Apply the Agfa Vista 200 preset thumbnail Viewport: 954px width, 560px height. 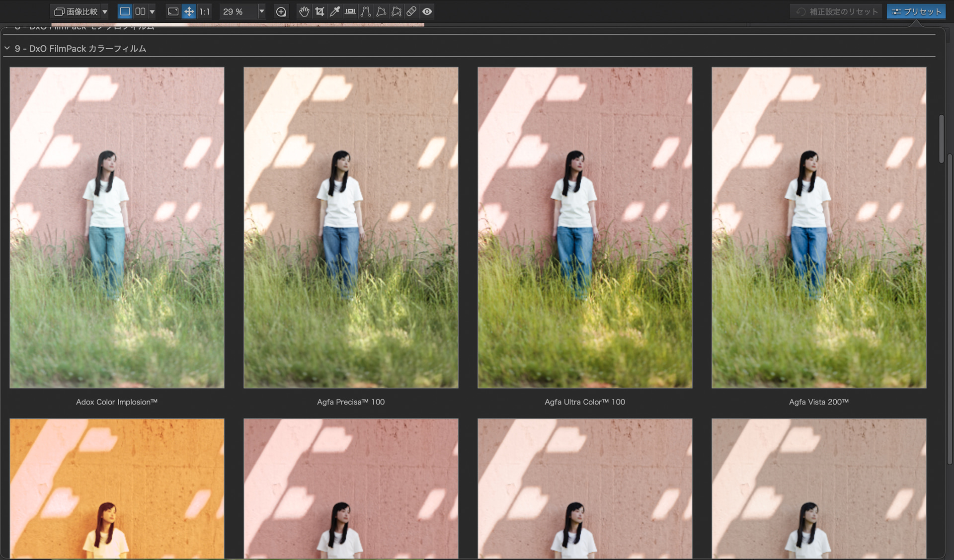click(819, 228)
